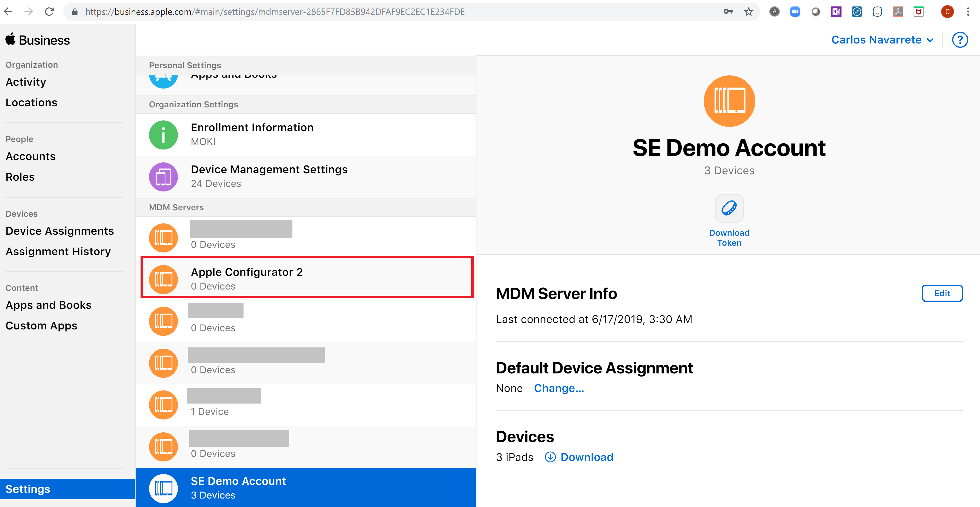Open Roles in the sidebar

[20, 177]
